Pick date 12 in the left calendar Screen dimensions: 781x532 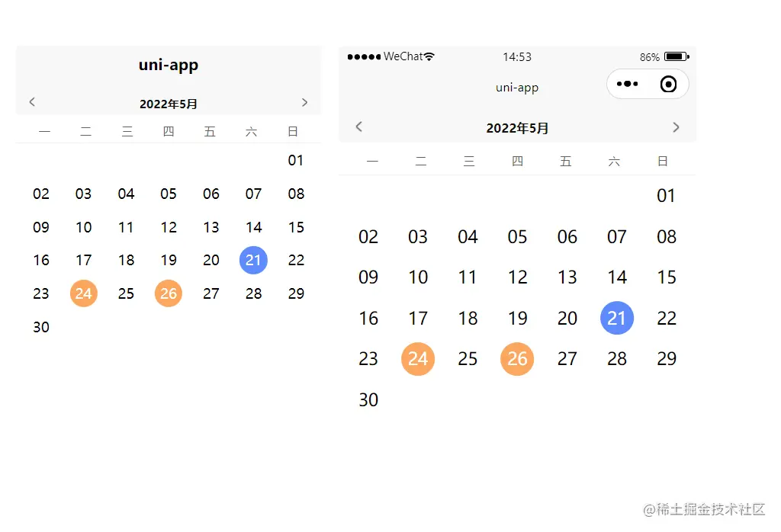[169, 227]
